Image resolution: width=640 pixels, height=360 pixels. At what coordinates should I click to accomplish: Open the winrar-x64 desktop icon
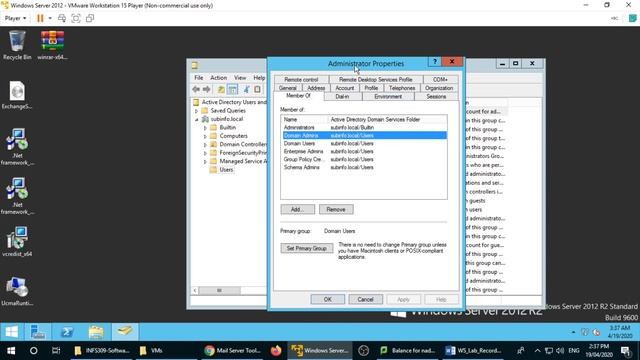pyautogui.click(x=52, y=45)
